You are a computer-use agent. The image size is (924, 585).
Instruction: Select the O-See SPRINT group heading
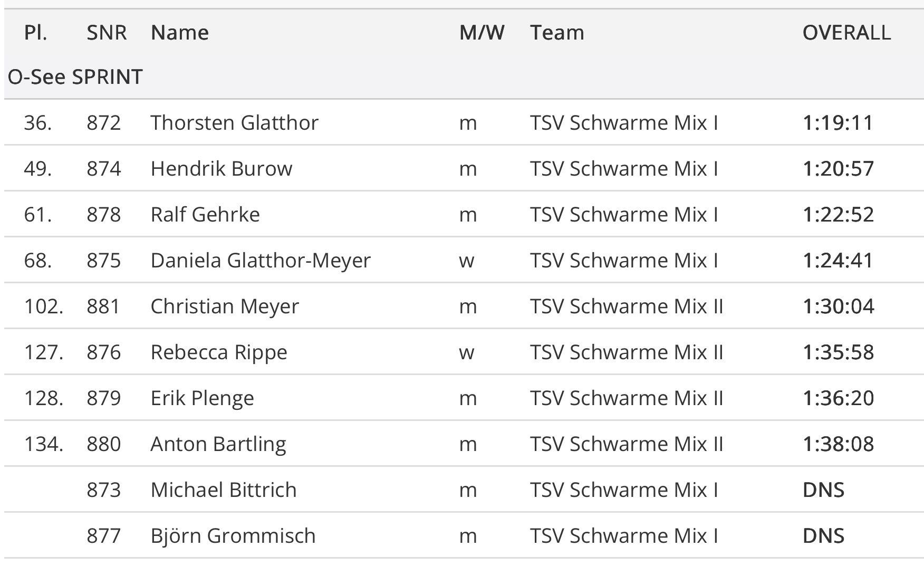(75, 77)
